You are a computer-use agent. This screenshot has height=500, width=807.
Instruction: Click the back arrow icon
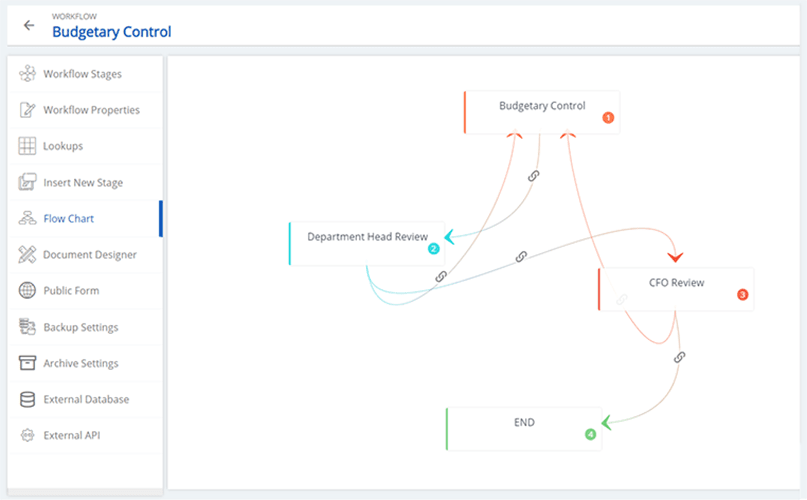point(28,25)
